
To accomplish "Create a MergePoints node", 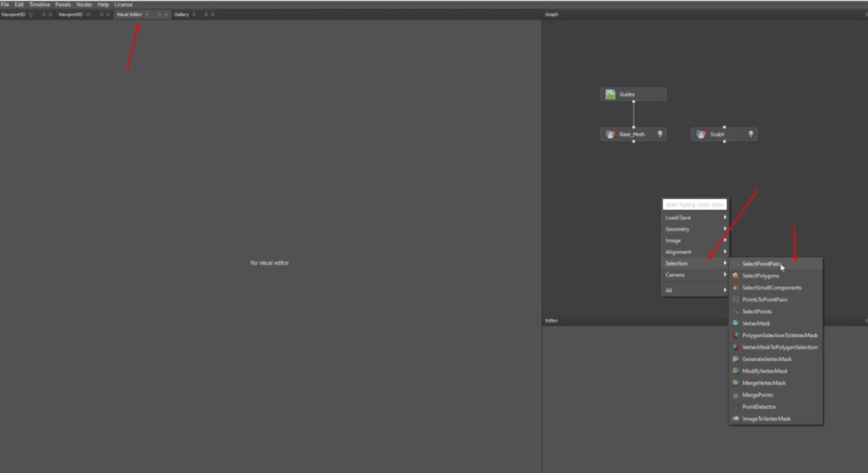I will pyautogui.click(x=756, y=395).
